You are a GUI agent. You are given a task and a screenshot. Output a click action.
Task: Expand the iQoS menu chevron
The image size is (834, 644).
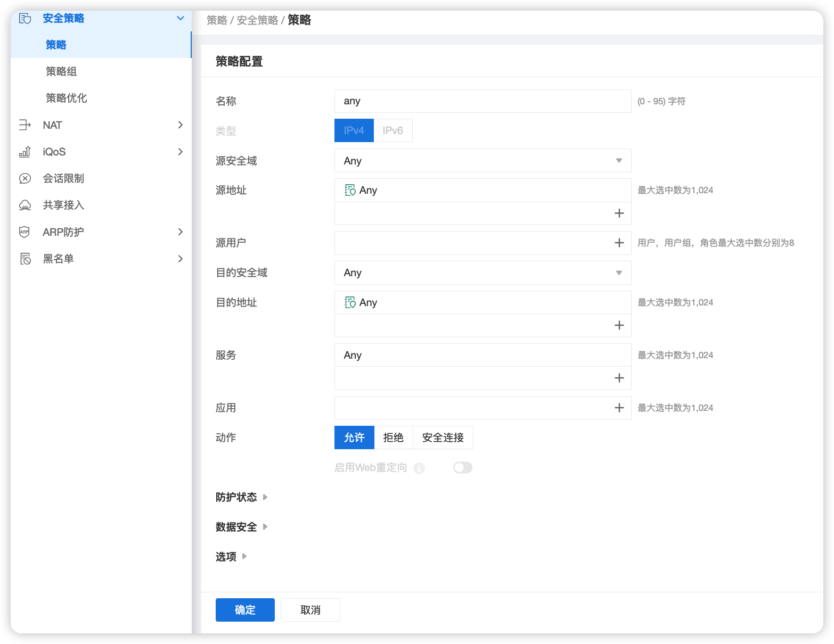[181, 152]
